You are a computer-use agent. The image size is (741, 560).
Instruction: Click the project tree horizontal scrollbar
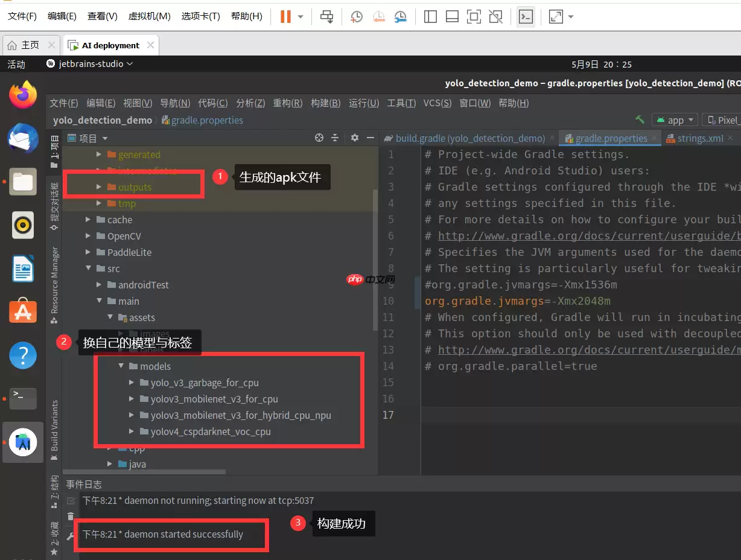pos(145,472)
